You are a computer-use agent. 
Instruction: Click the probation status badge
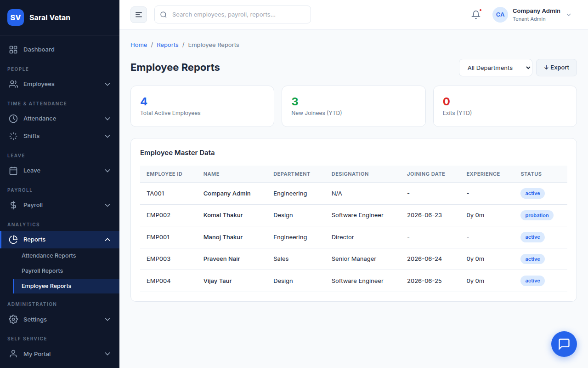(x=537, y=215)
